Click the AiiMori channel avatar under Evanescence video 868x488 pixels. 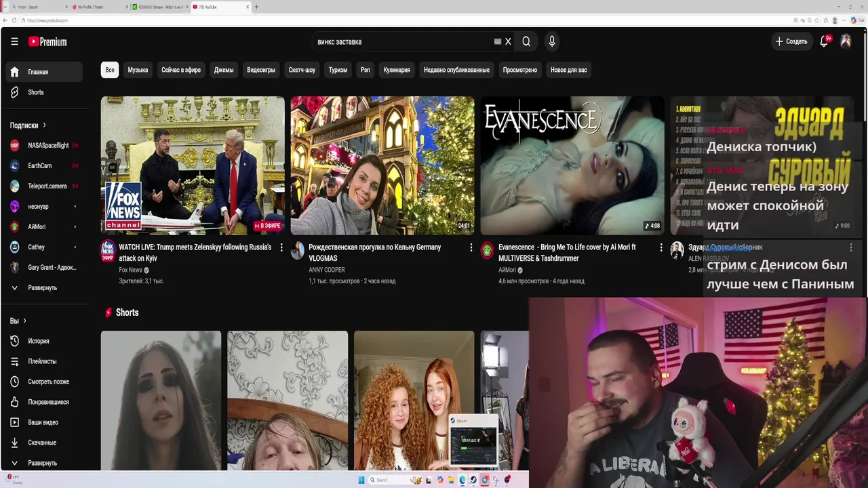(x=487, y=251)
